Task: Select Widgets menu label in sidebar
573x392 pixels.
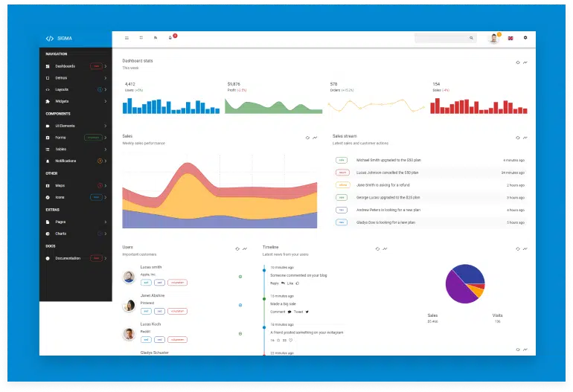Action: pos(62,101)
